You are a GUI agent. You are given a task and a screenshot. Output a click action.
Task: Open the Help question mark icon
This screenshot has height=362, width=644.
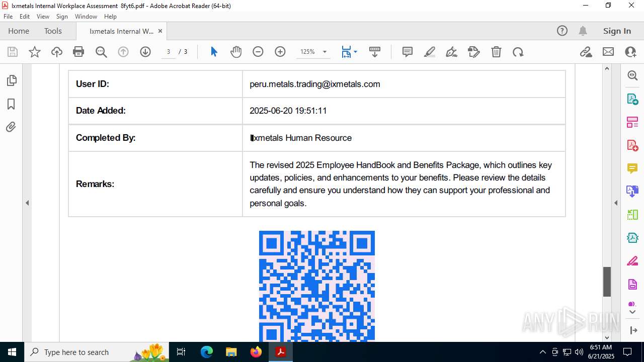pos(562,31)
